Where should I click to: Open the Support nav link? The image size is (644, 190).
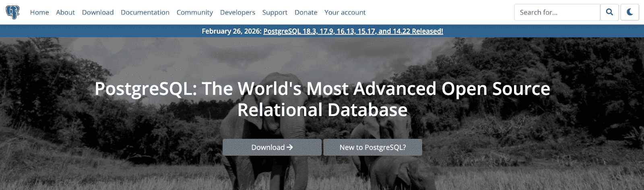coord(275,12)
